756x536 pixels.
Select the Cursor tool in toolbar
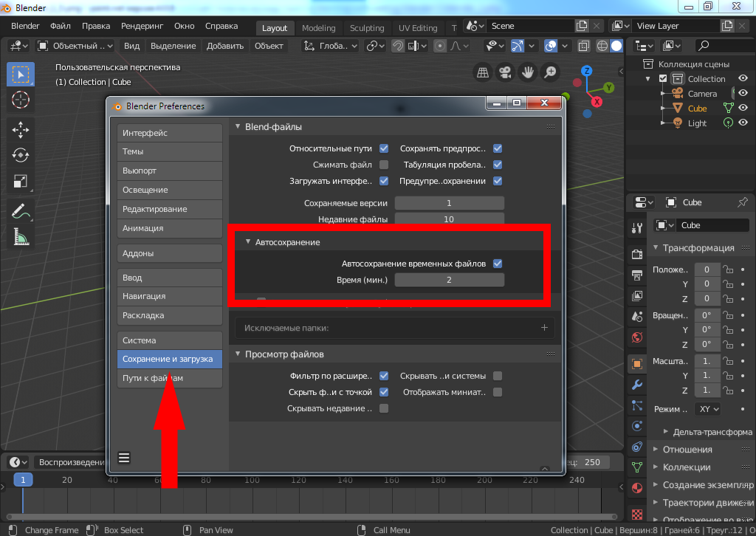[x=21, y=99]
